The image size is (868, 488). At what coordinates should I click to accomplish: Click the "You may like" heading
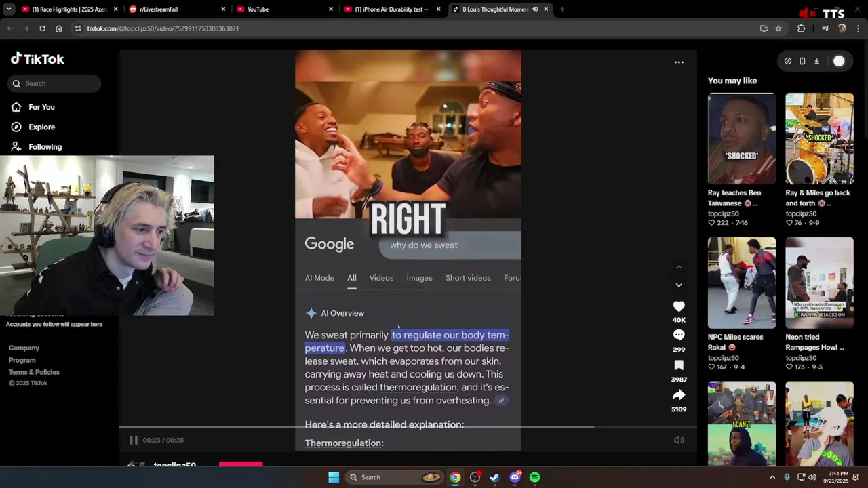tap(732, 81)
